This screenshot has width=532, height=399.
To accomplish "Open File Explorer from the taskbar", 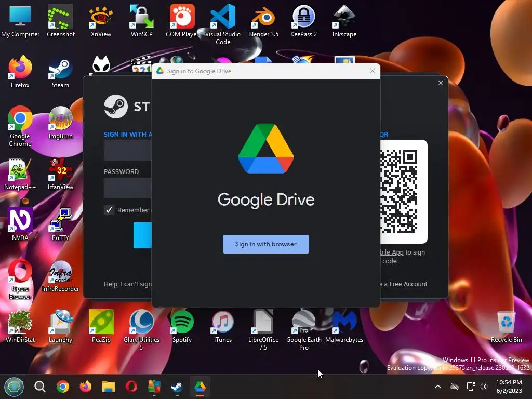I will (109, 387).
